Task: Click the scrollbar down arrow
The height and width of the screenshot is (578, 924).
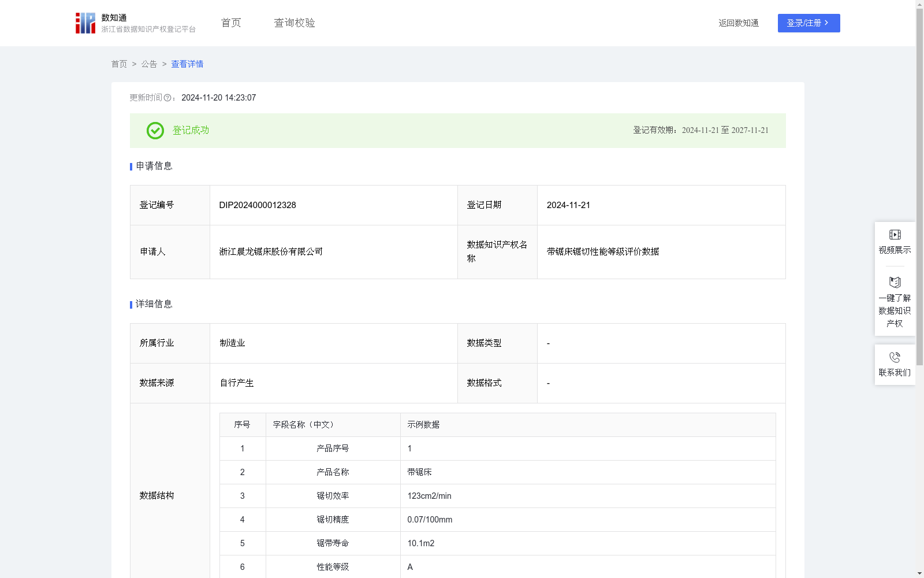Action: pos(919,573)
